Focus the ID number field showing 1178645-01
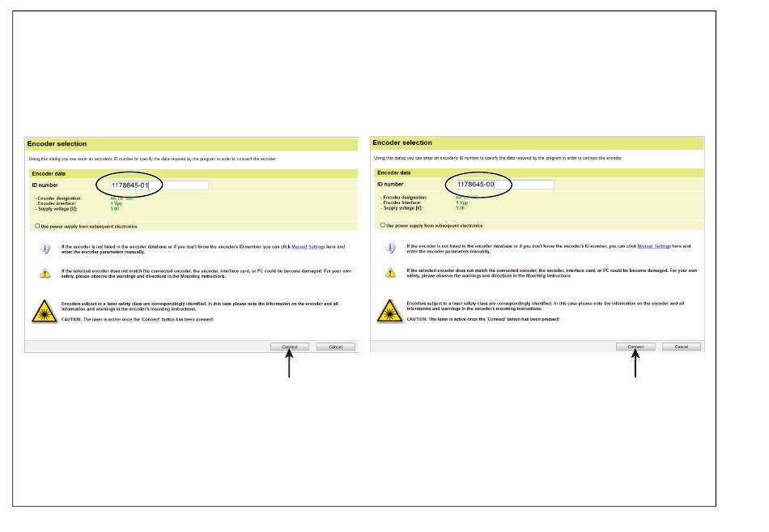 [159, 185]
